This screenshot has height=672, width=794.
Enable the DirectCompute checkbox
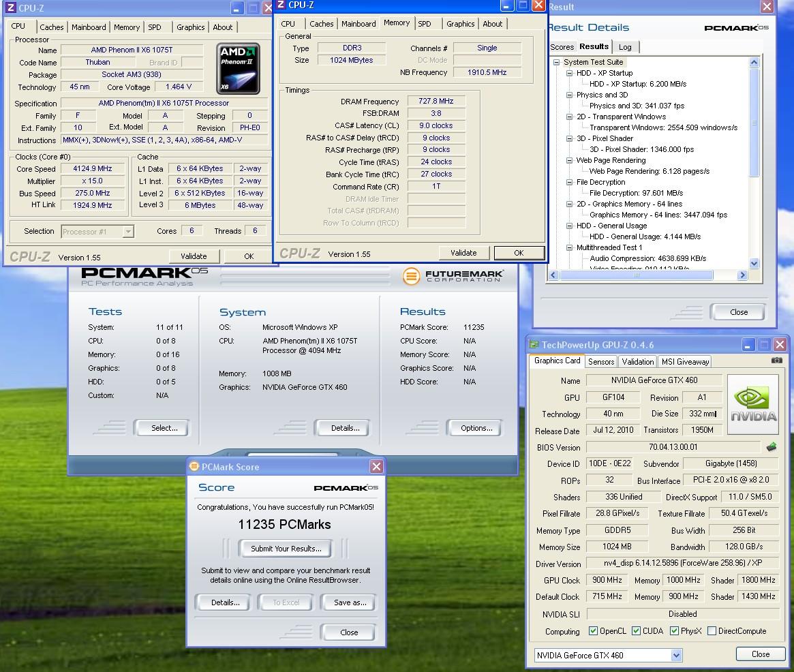[712, 630]
